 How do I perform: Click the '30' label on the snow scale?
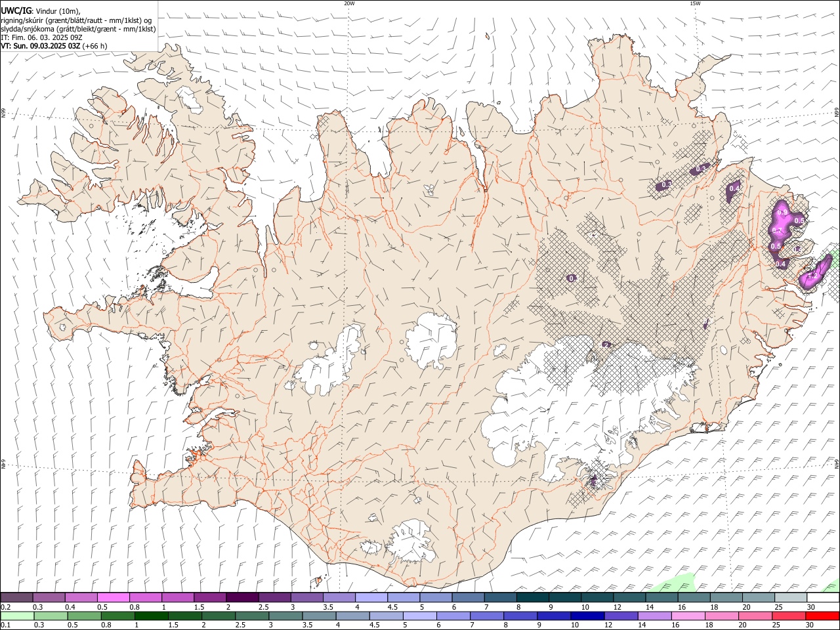810,606
